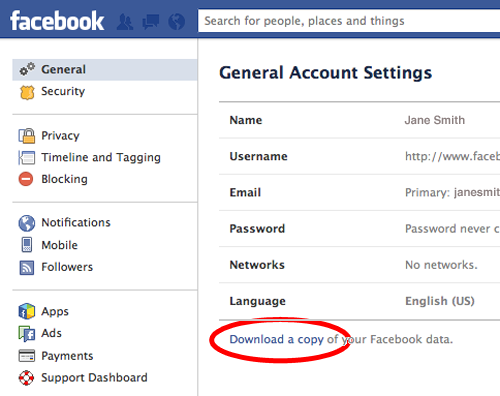Open Timeline and Tagging settings

coord(101,157)
